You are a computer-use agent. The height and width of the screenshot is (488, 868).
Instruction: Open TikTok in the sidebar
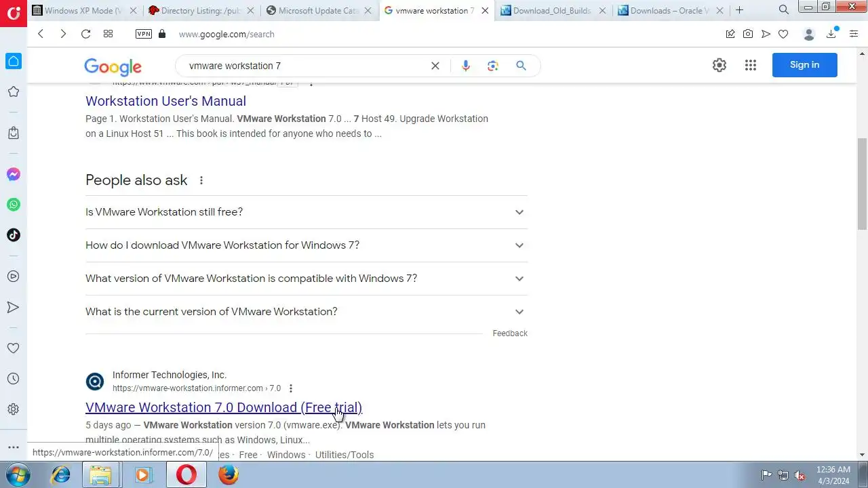[14, 235]
